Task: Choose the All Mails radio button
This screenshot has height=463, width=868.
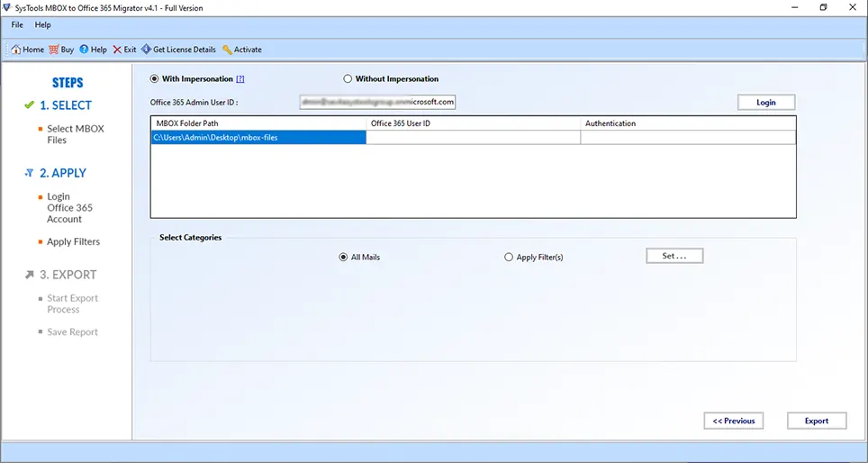Action: coord(343,257)
